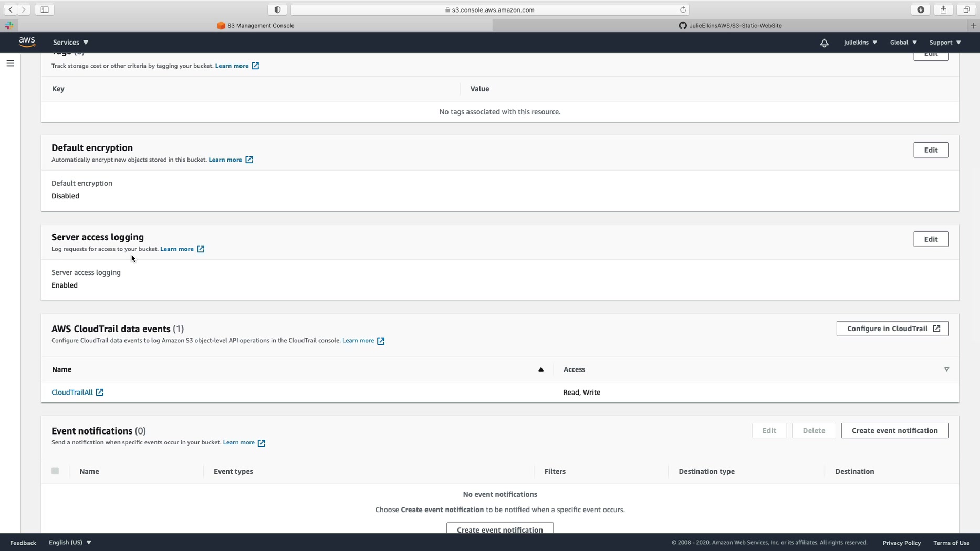Open external link icon beside Server access logging Learn more
Image resolution: width=980 pixels, height=551 pixels.
(201, 249)
